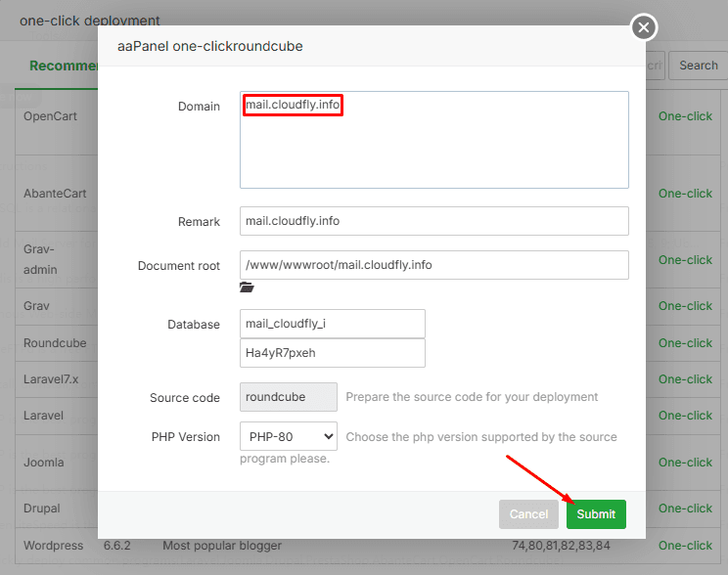The image size is (728, 575).
Task: One-click deploy AbanteCart in background list
Action: pyautogui.click(x=685, y=193)
